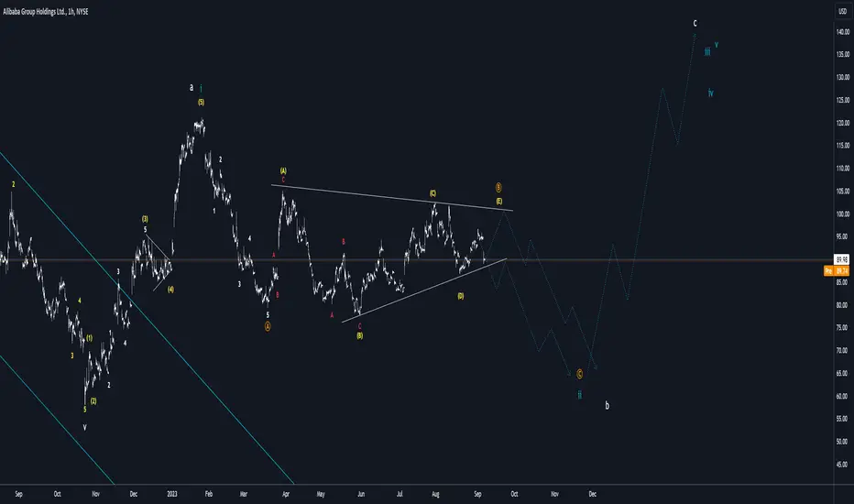This screenshot has width=854, height=504.
Task: Click the 115.00 price axis label
Action: [843, 145]
